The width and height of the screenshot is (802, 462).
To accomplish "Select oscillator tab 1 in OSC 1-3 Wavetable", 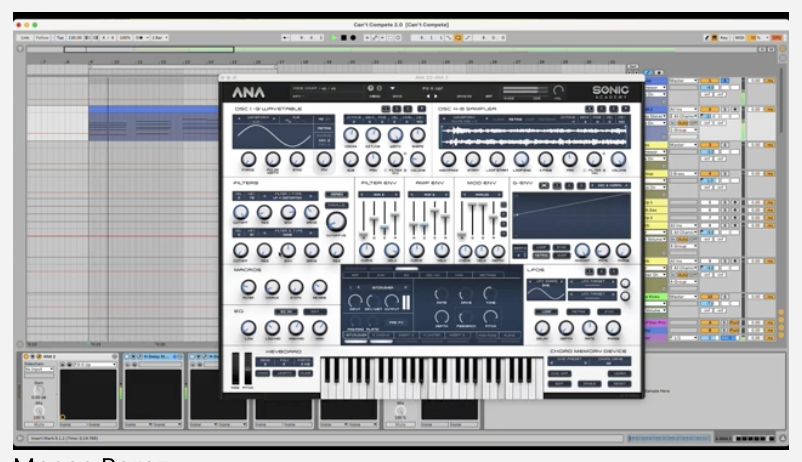I will point(386,109).
